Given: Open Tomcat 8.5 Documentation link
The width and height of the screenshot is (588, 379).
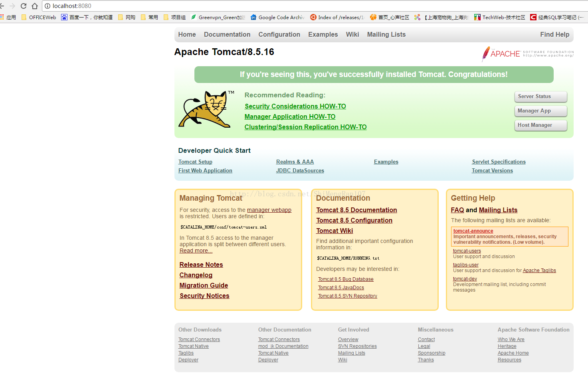Looking at the screenshot, I should 356,210.
